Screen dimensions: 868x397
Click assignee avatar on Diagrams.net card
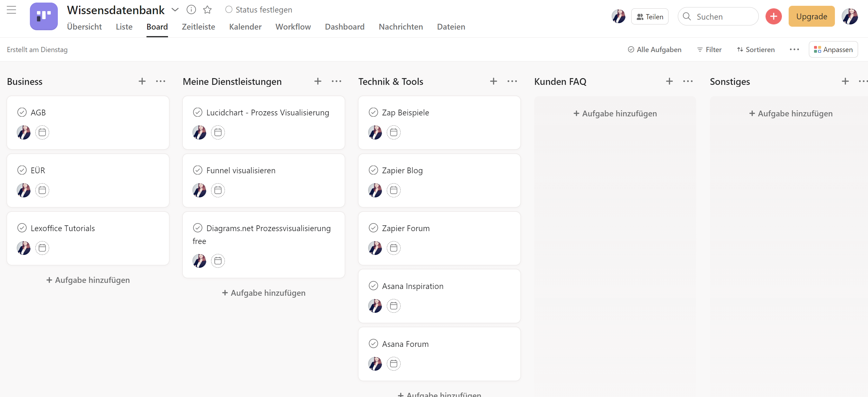click(x=199, y=261)
